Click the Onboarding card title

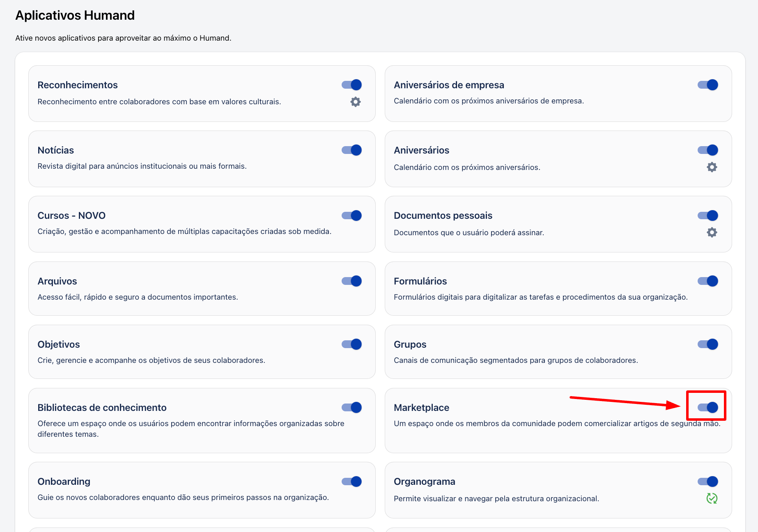click(x=64, y=482)
